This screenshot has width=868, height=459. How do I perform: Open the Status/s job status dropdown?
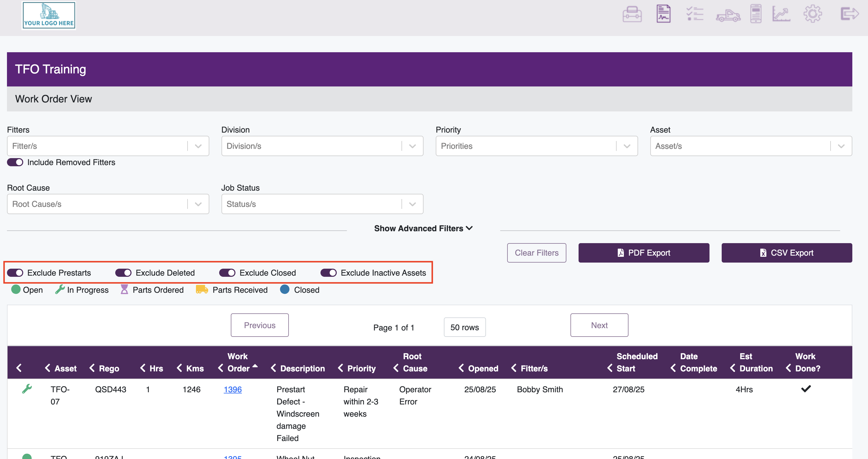pos(322,204)
